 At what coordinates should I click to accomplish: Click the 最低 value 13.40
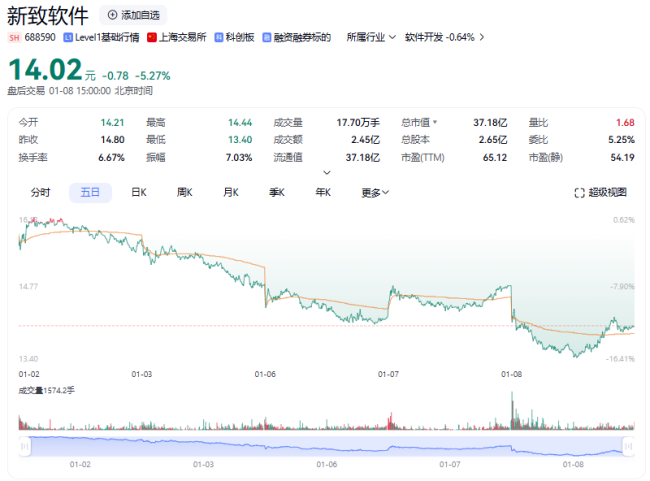point(240,140)
